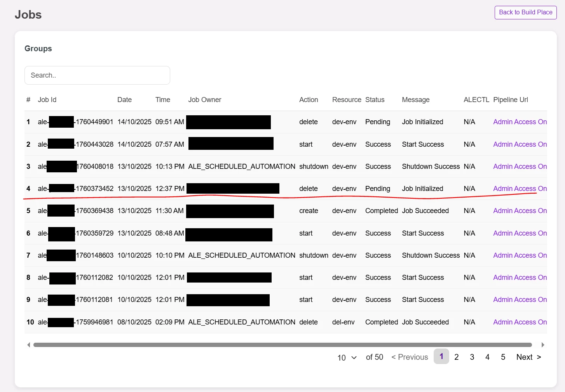Go to page 5 of jobs
565x392 pixels.
[x=503, y=357]
